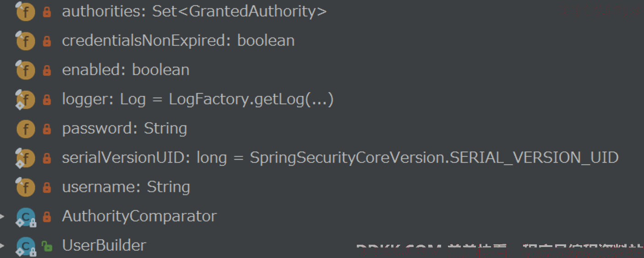Click the field icon beside username
This screenshot has height=258, width=644.
click(x=25, y=188)
